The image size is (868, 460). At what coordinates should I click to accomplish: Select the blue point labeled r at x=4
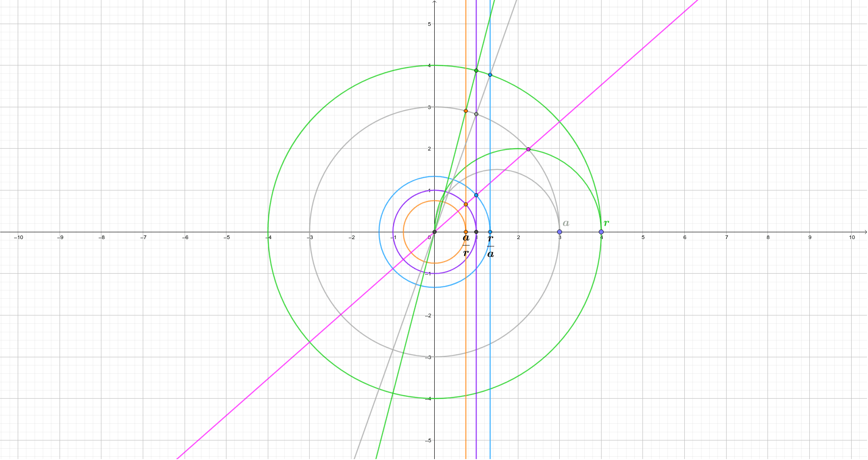click(601, 232)
